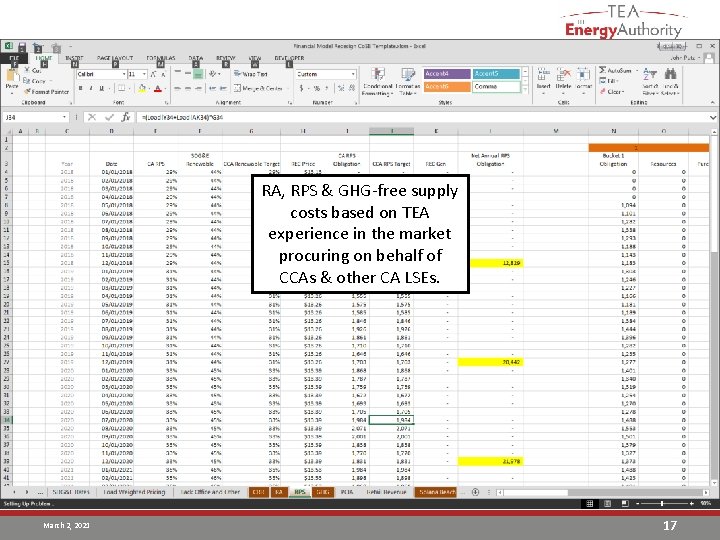Viewport: 720px width, 540px height.
Task: Click the Cut scissors icon
Action: (28, 70)
